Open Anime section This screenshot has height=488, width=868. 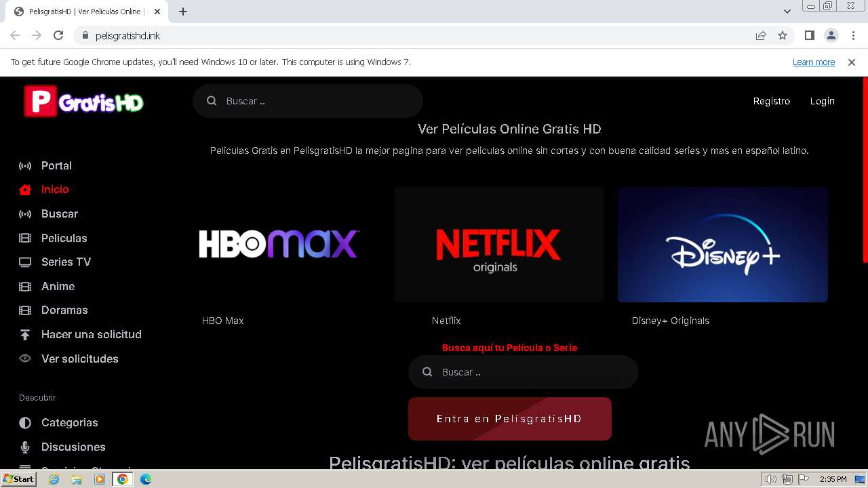tap(58, 287)
